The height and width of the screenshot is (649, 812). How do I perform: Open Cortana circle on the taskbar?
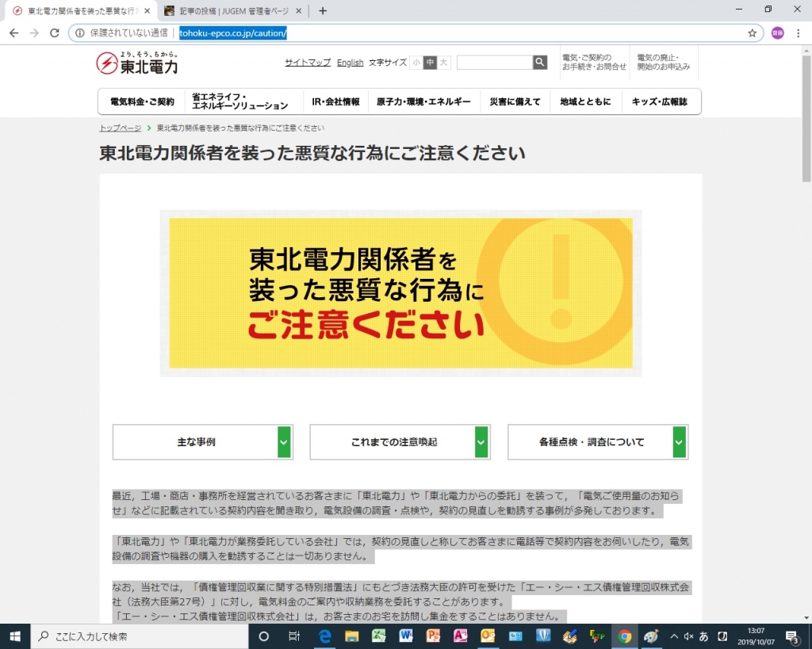pyautogui.click(x=263, y=636)
